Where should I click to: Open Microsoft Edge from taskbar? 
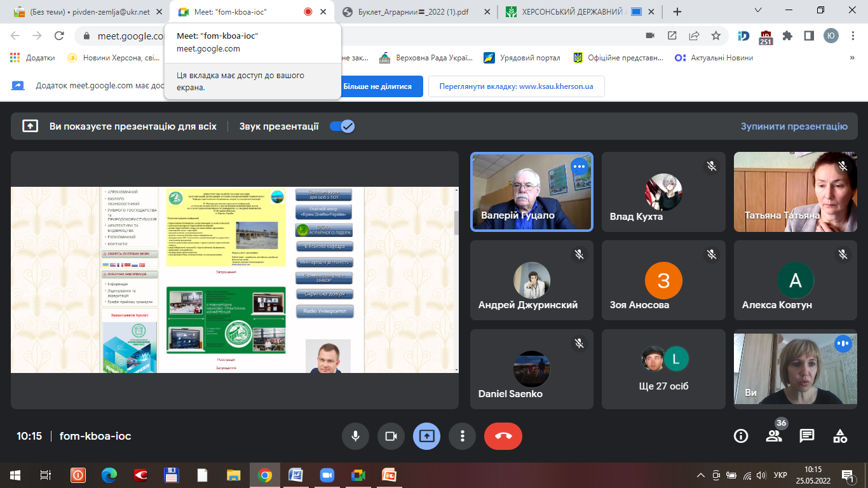pos(109,475)
